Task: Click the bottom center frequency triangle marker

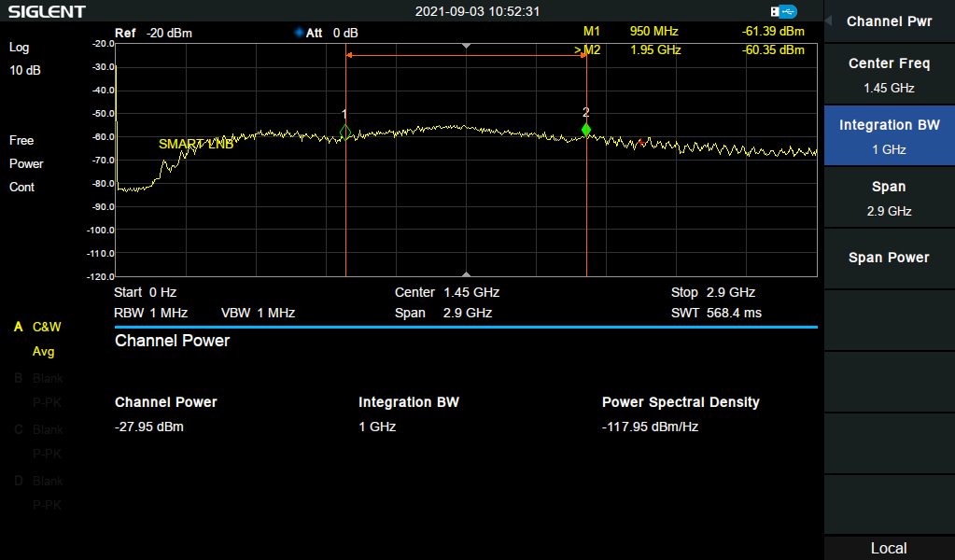Action: (x=466, y=273)
